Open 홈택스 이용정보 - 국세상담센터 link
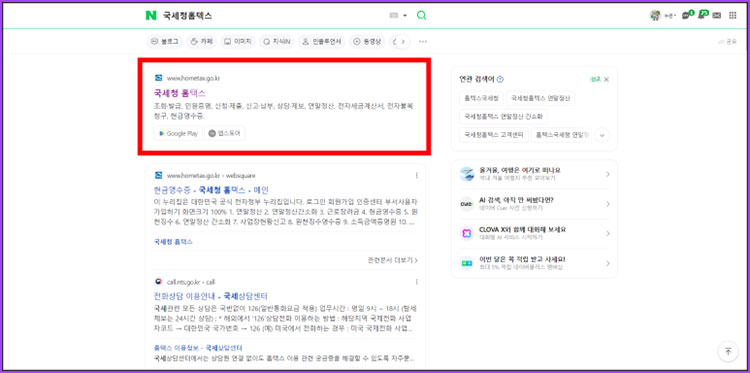The width and height of the screenshot is (750, 373). [x=198, y=348]
